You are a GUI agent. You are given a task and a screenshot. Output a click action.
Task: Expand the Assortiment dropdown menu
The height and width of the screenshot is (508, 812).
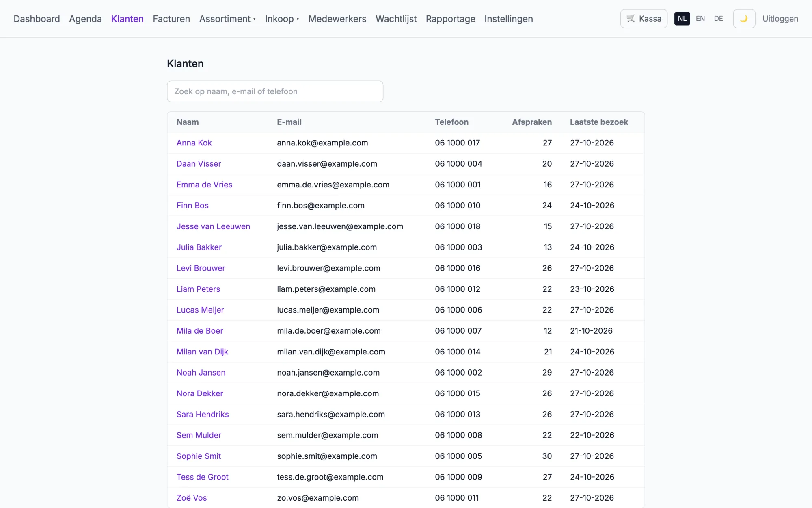coord(227,19)
